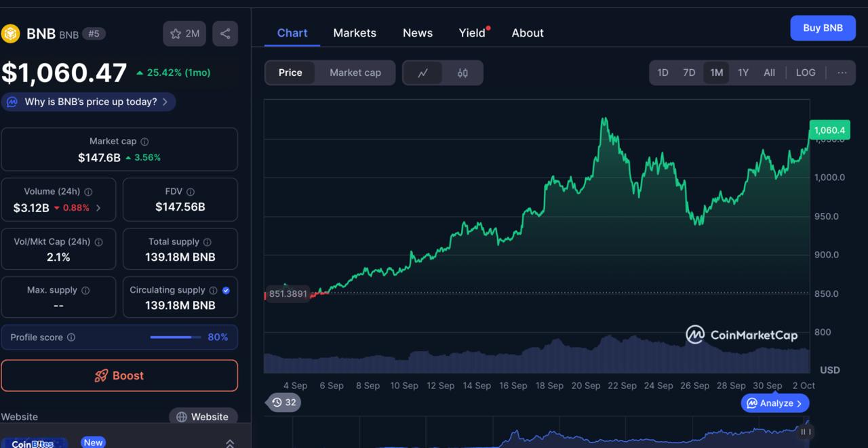Select the 7D time range
Image resolution: width=868 pixels, height=448 pixels.
(x=689, y=73)
